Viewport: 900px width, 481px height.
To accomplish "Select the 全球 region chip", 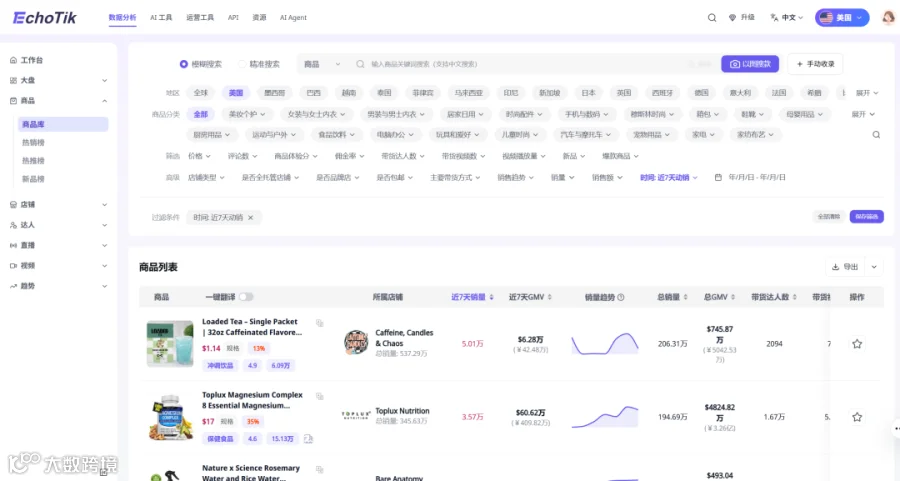I will click(201, 93).
